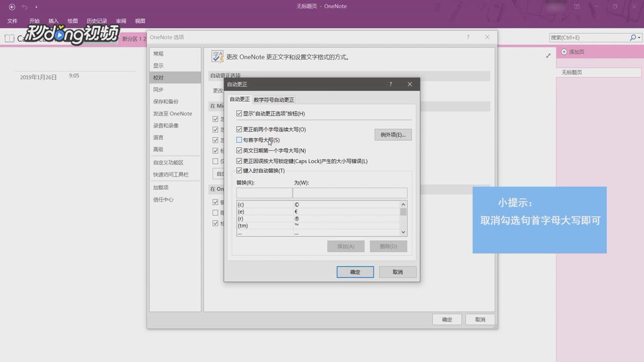This screenshot has width=644, height=362.
Task: Click 确定 in OneNote Options window
Action: click(447, 319)
